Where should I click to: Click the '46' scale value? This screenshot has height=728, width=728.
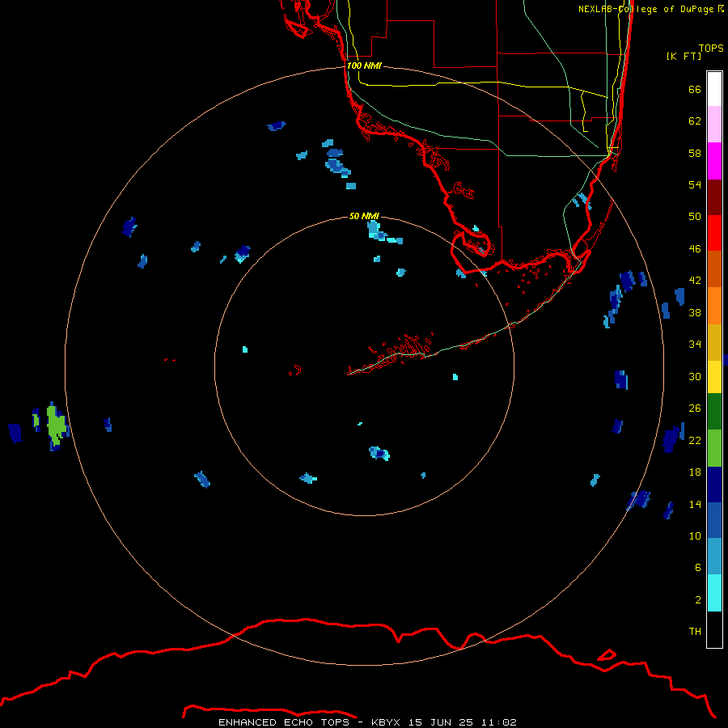[695, 249]
